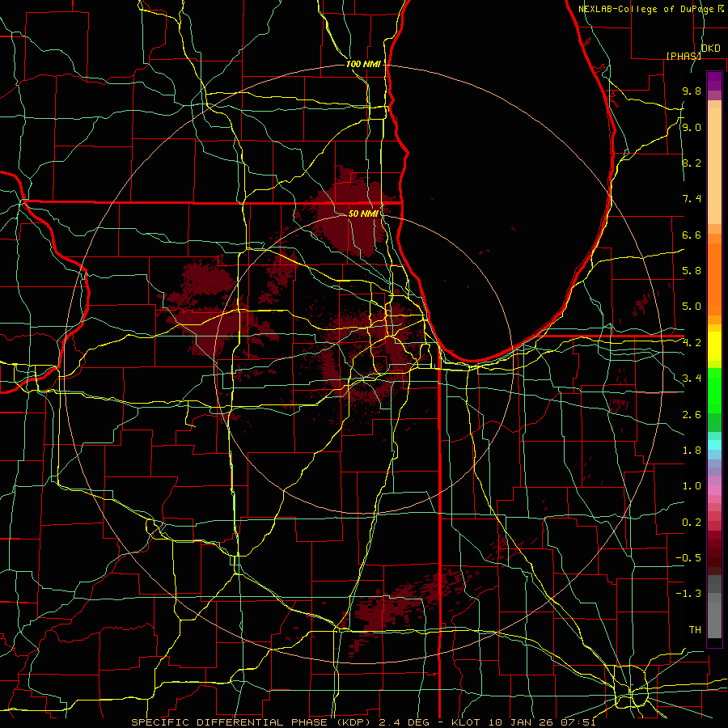
Task: Click the "[PHAS]" label near the legend
Action: pyautogui.click(x=684, y=56)
